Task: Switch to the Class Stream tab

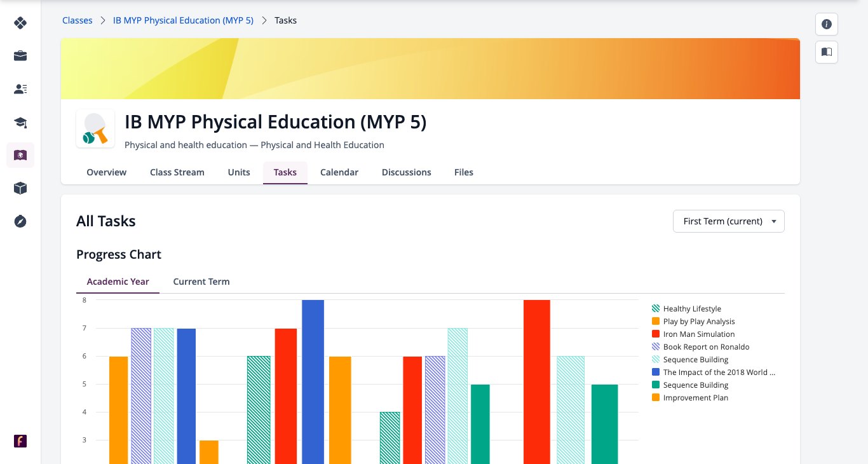Action: click(177, 172)
